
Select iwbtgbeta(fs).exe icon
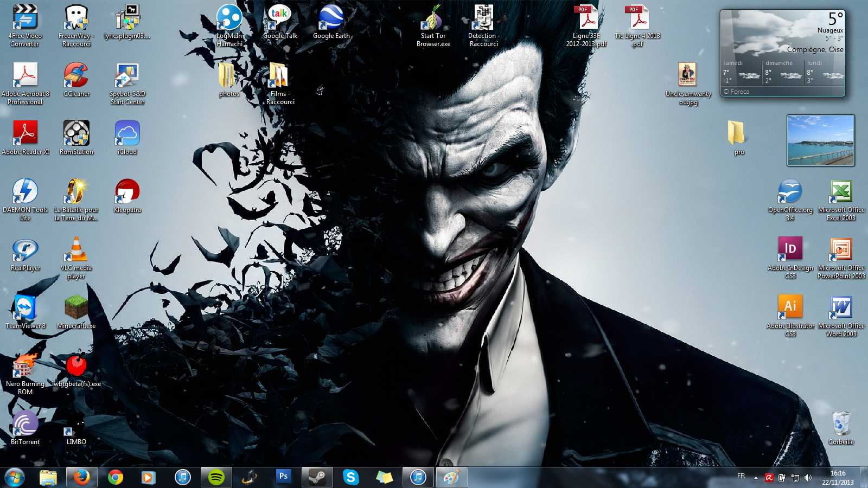click(x=76, y=370)
